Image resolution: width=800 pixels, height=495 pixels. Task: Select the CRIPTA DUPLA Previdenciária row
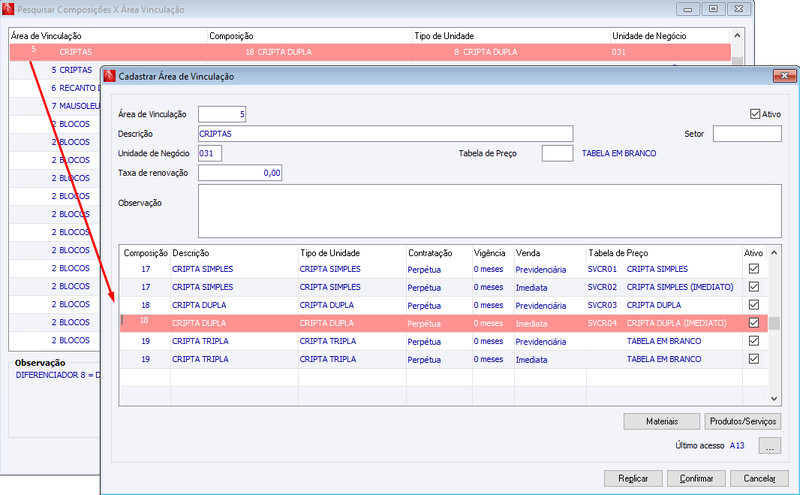(x=443, y=305)
